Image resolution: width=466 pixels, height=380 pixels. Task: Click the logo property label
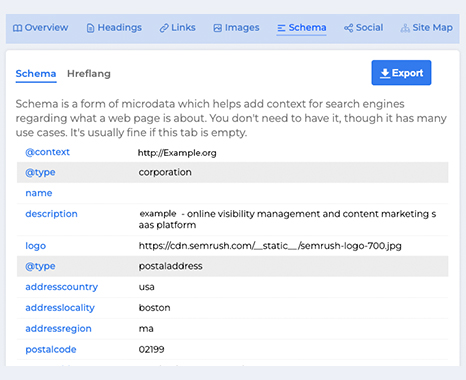tap(36, 246)
